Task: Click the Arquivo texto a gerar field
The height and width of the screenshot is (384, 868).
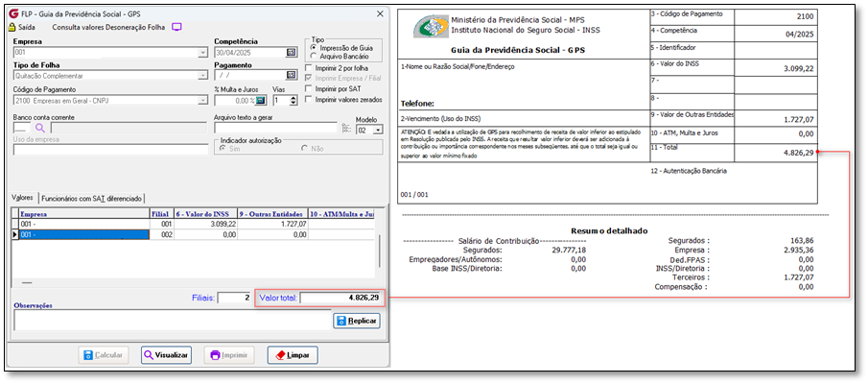Action: click(275, 129)
